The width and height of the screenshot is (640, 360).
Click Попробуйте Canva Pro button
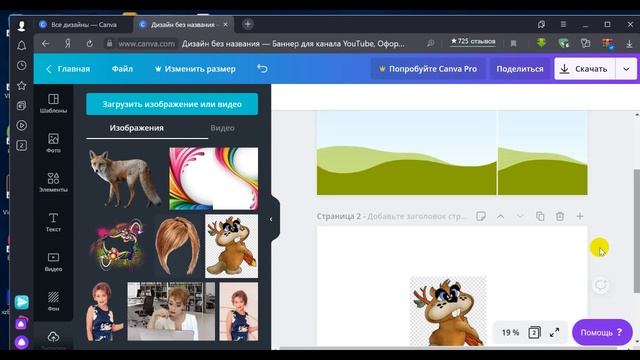pyautogui.click(x=428, y=69)
